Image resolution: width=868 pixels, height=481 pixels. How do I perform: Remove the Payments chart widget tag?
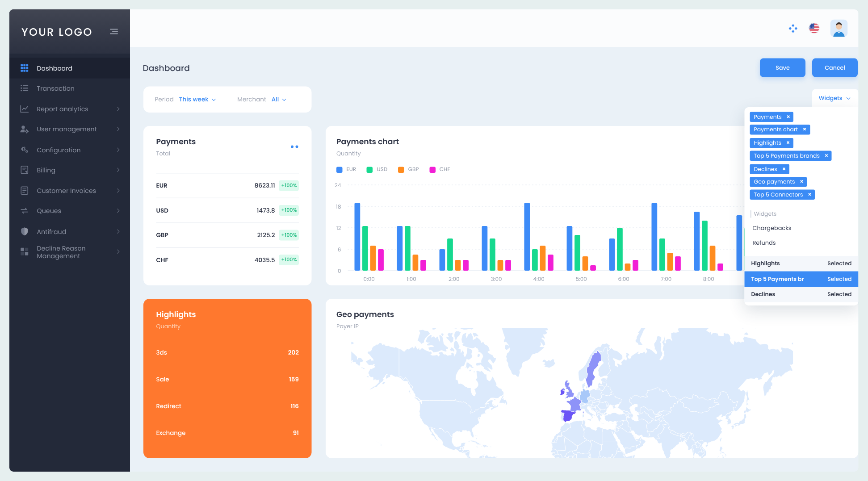click(805, 130)
